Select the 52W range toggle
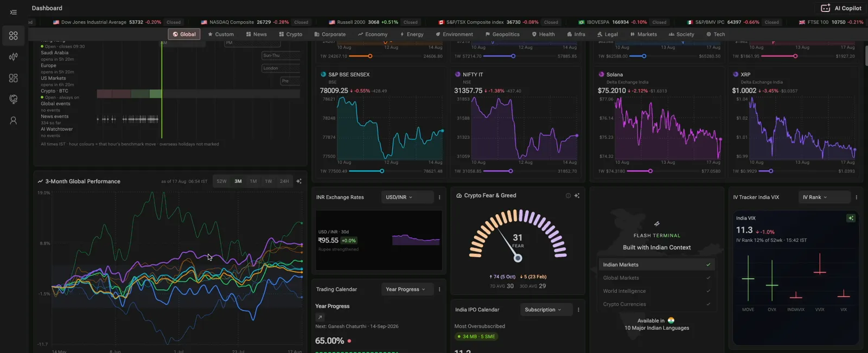The image size is (868, 353). click(221, 181)
